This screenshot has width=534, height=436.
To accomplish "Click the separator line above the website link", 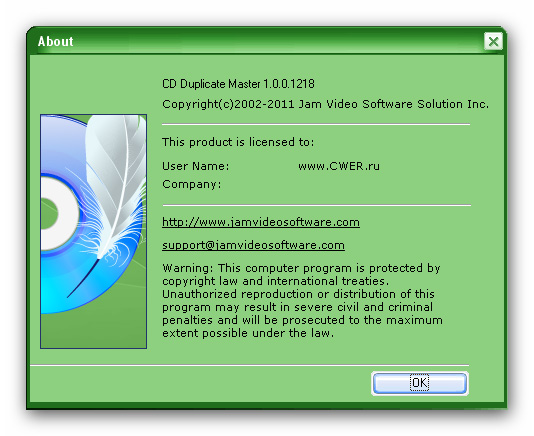I will tap(317, 205).
